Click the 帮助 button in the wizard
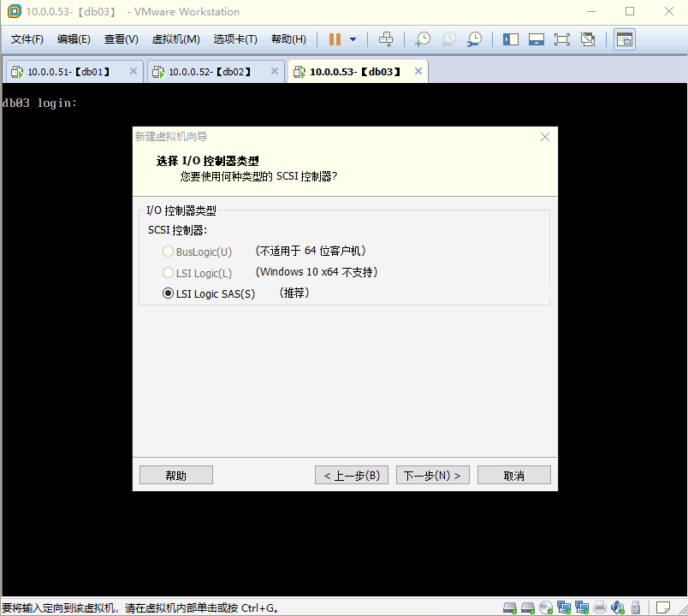The height and width of the screenshot is (616, 688). tap(176, 475)
